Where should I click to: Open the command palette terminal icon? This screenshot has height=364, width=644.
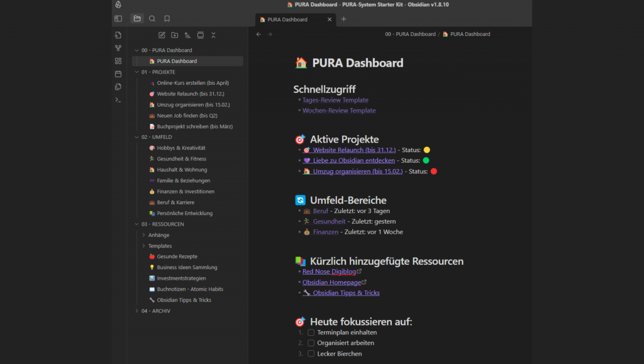[118, 100]
